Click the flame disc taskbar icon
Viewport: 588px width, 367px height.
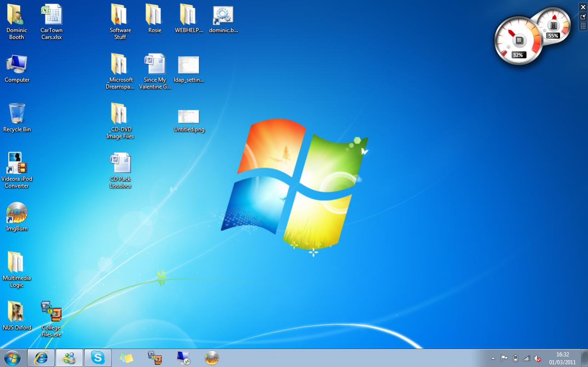coord(211,358)
